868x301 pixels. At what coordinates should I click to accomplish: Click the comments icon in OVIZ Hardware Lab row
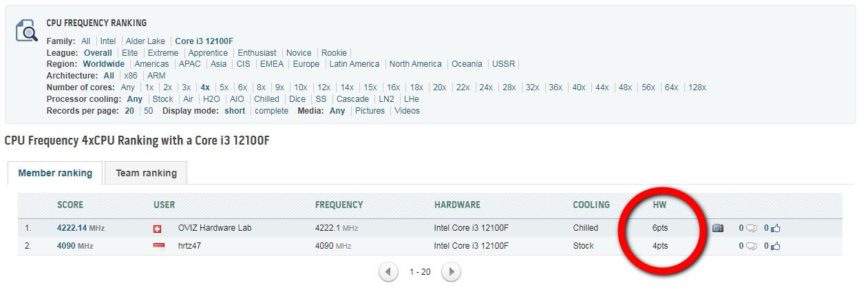pos(752,228)
